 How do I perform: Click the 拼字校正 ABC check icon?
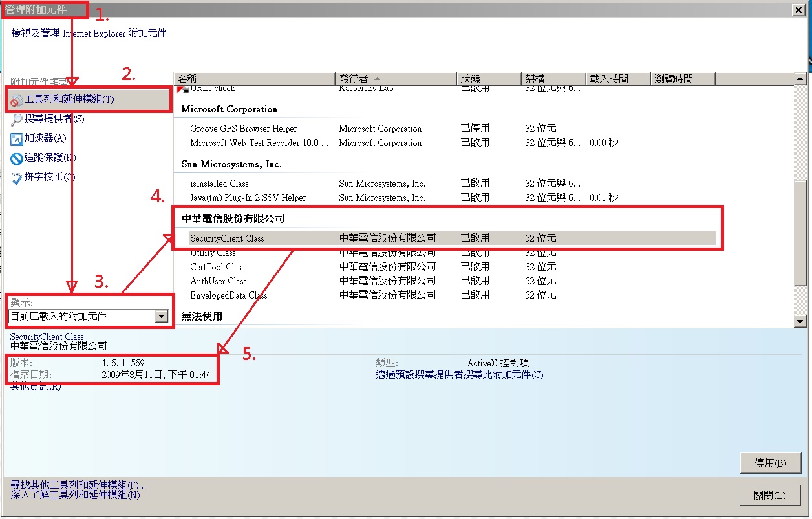17,177
